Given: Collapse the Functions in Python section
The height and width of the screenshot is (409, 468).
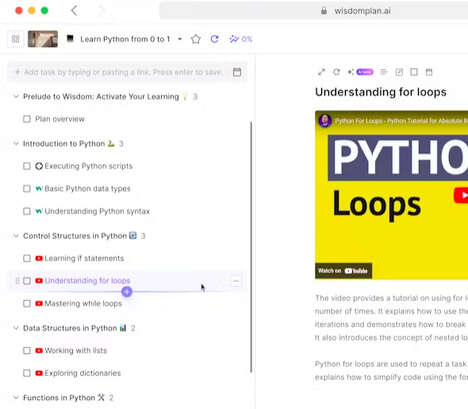Looking at the screenshot, I should [x=16, y=398].
